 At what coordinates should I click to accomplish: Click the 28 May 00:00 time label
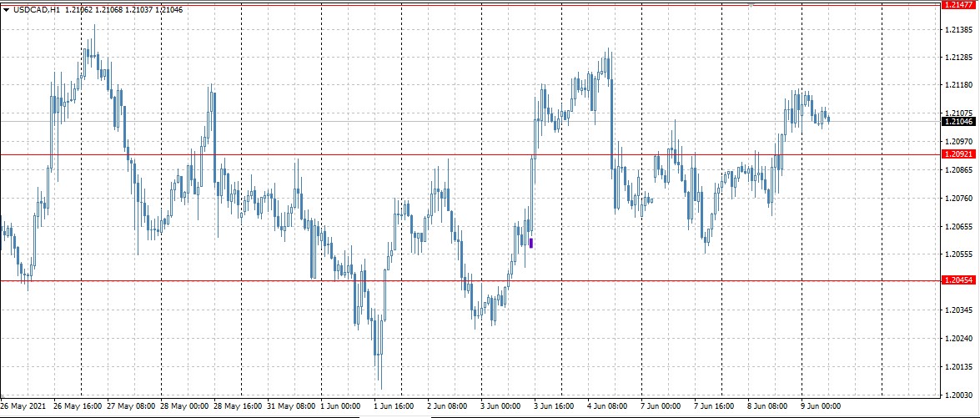coord(185,405)
